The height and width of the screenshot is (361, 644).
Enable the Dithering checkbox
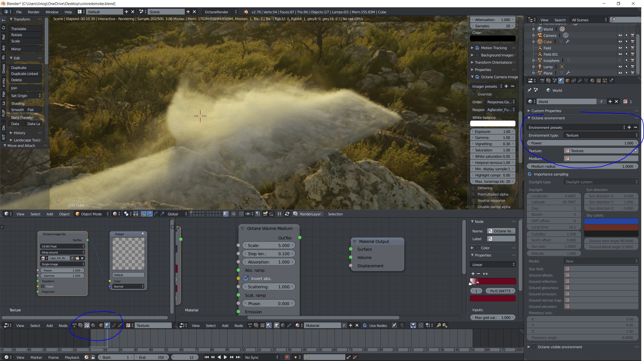[473, 188]
